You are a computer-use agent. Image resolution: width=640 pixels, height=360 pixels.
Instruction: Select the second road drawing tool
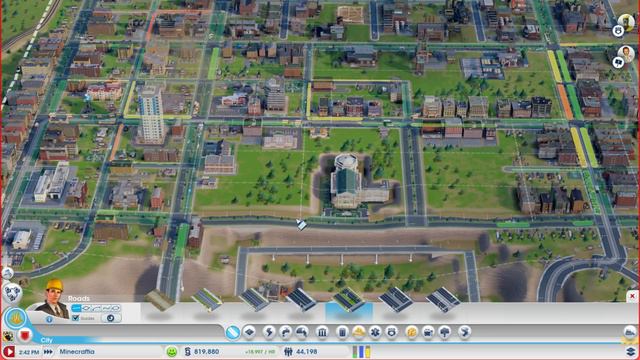[x=86, y=308]
